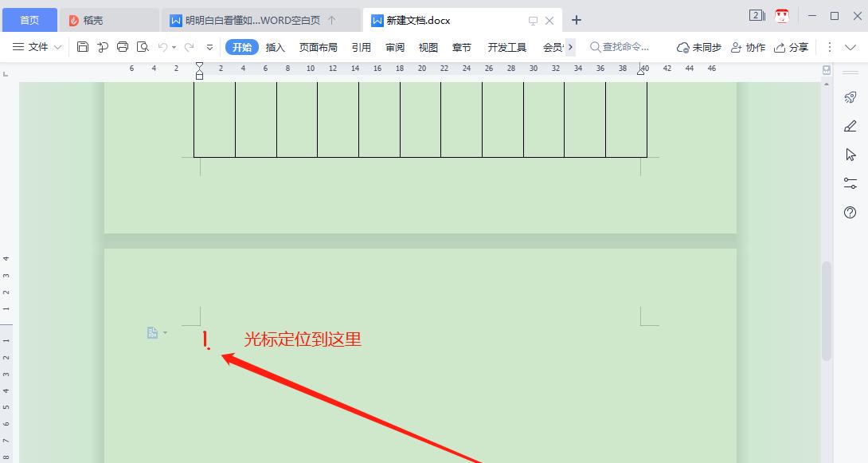The width and height of the screenshot is (868, 463).
Task: Click the upload arrow on WORD空白页 tab
Action: pos(331,21)
